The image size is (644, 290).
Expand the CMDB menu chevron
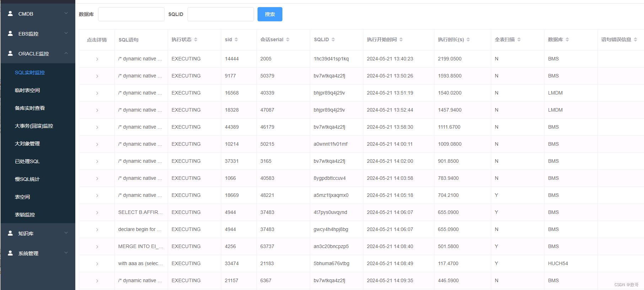pyautogui.click(x=66, y=14)
